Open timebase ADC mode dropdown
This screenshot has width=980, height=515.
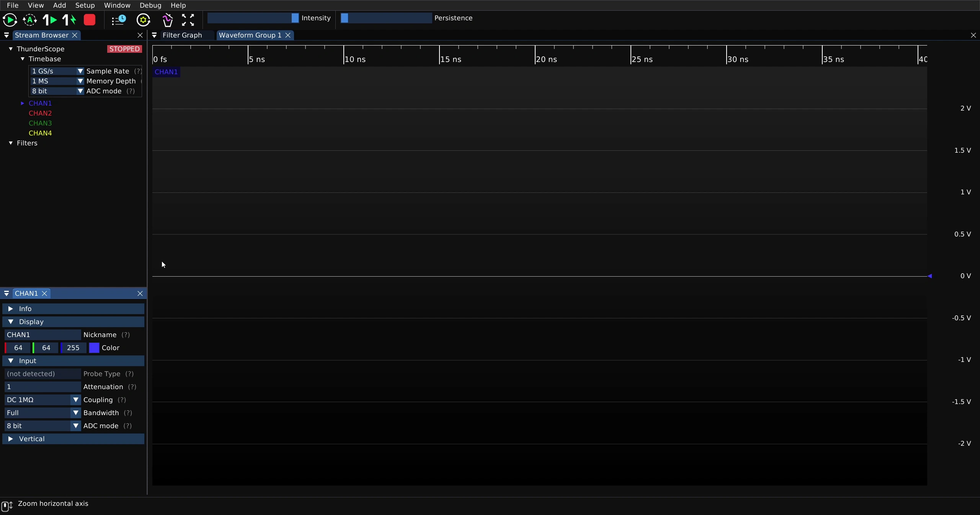pos(57,91)
